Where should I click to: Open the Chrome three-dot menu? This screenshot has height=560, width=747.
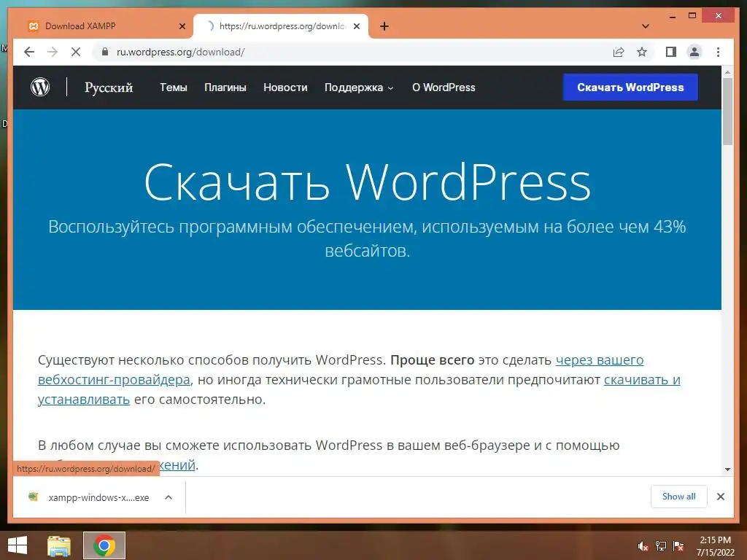(718, 52)
